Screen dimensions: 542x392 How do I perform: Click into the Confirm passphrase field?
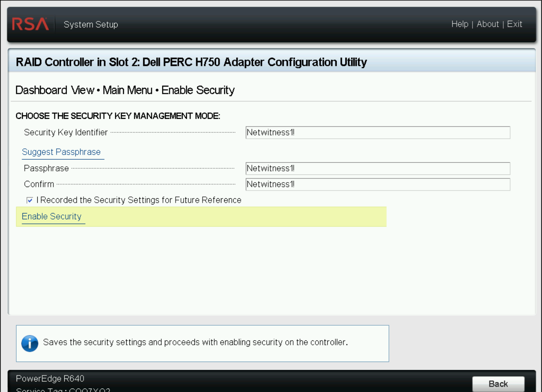click(x=377, y=184)
